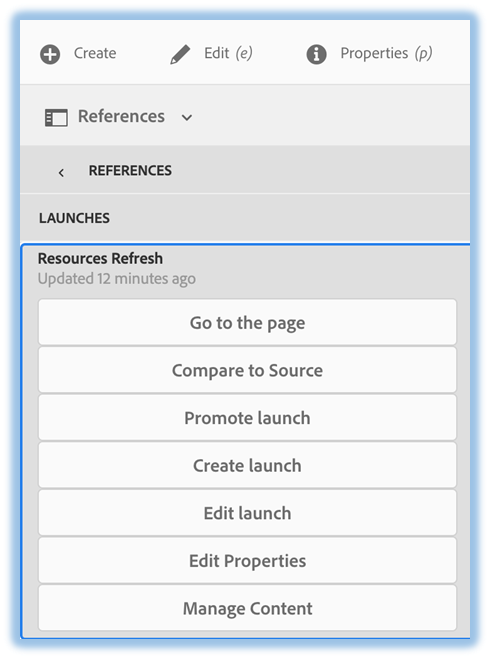This screenshot has width=490, height=659.
Task: Choose Edit (e) in the toolbar
Action: pos(228,53)
